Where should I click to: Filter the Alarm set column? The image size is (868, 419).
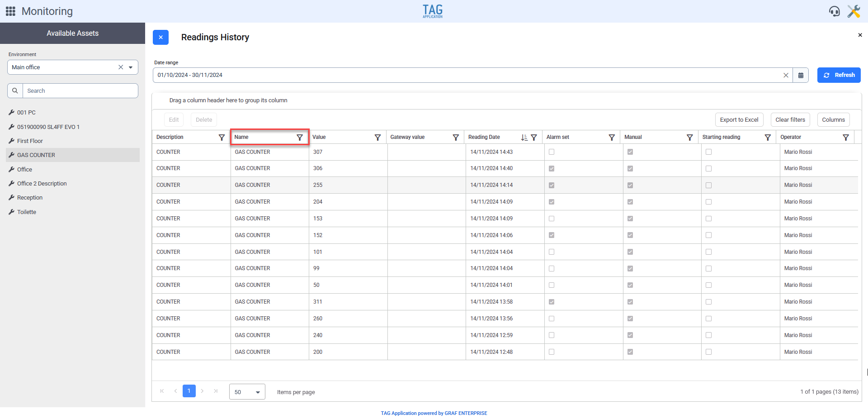pos(612,137)
